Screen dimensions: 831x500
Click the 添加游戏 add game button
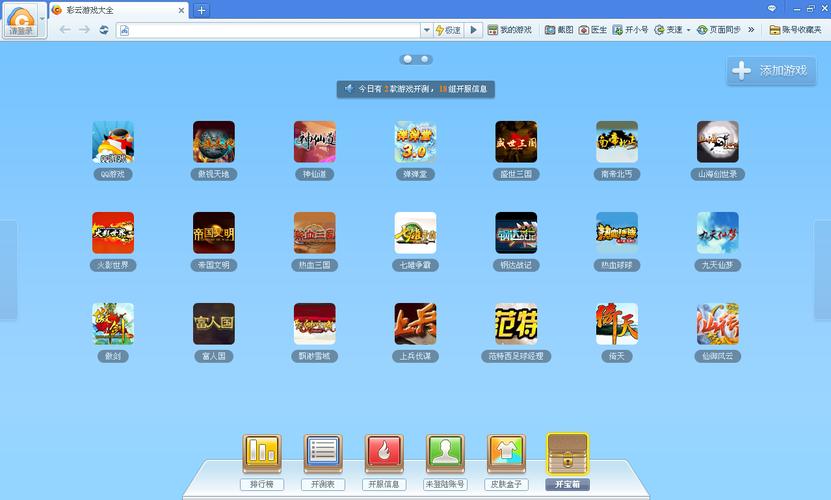771,71
